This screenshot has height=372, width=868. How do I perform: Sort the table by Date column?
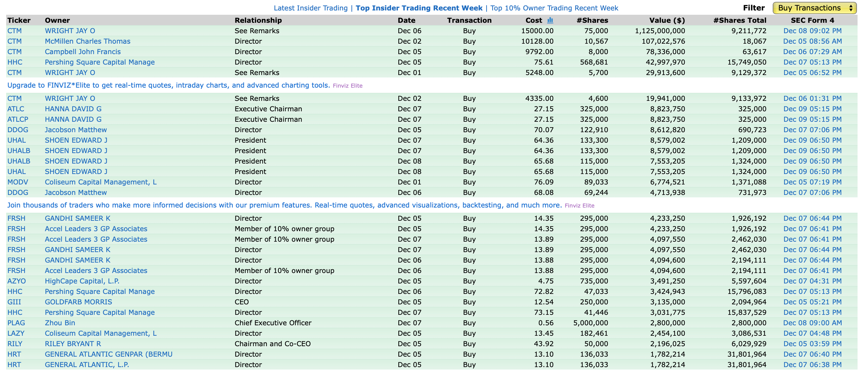click(x=406, y=20)
